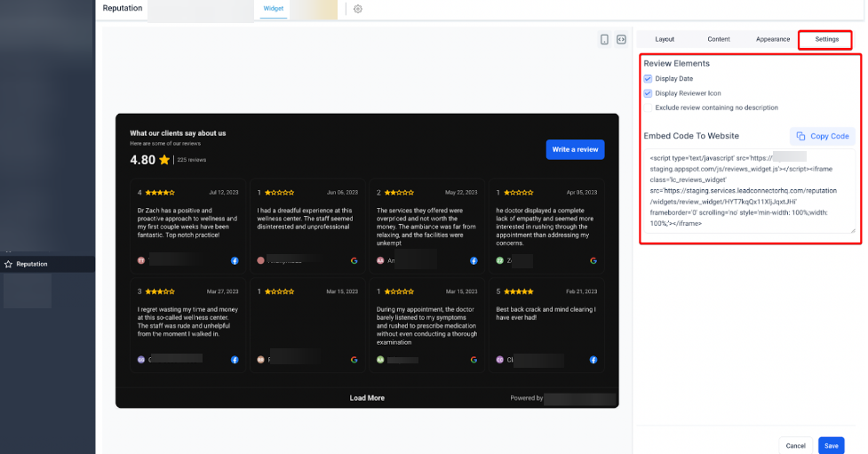868x454 pixels.
Task: Click Google icon on Apr 05, 2023 review
Action: click(593, 261)
